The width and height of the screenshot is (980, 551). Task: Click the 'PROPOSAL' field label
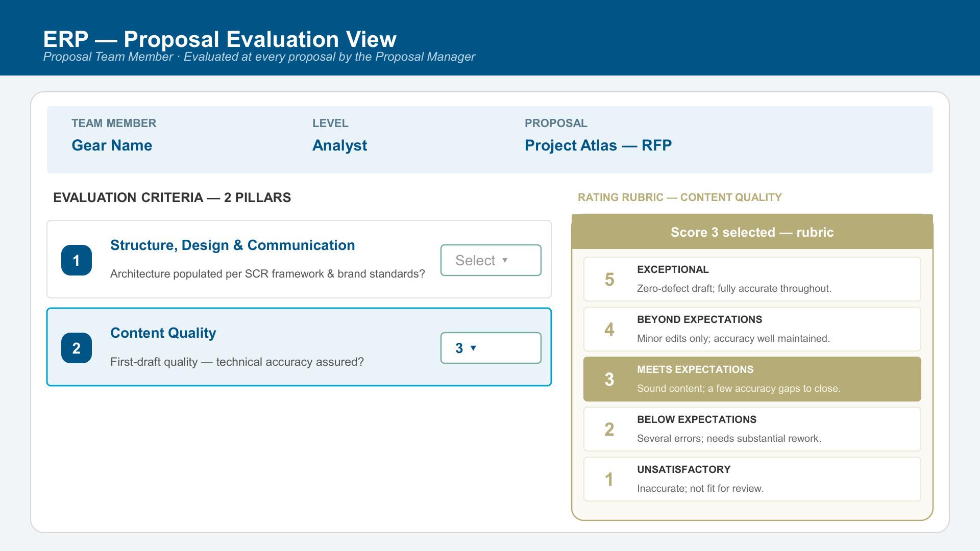tap(556, 123)
